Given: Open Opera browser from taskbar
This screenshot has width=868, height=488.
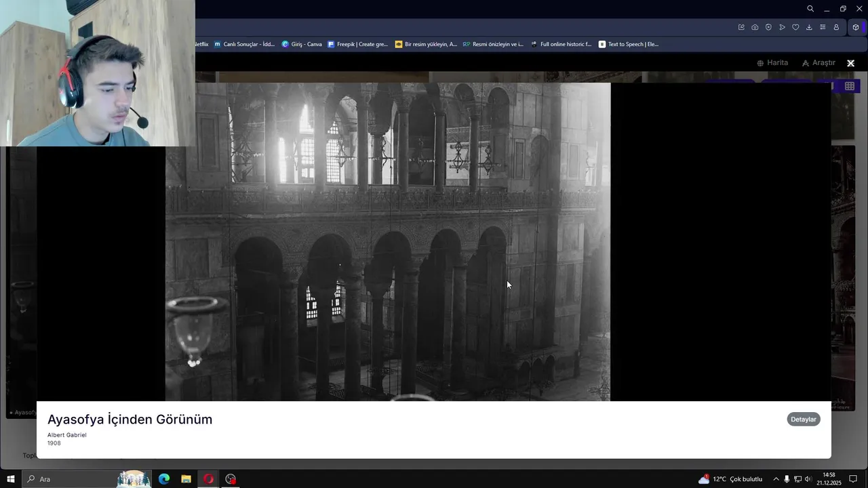Looking at the screenshot, I should (x=208, y=479).
